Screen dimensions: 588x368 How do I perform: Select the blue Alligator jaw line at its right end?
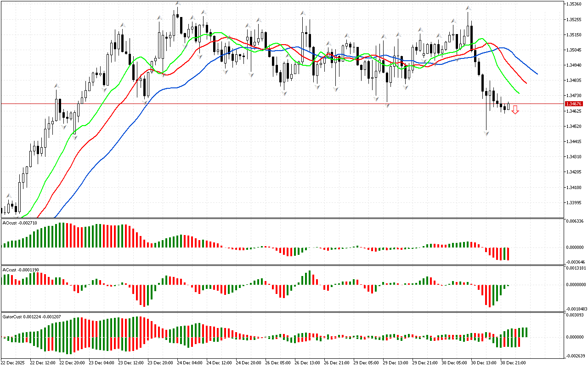tap(536, 73)
